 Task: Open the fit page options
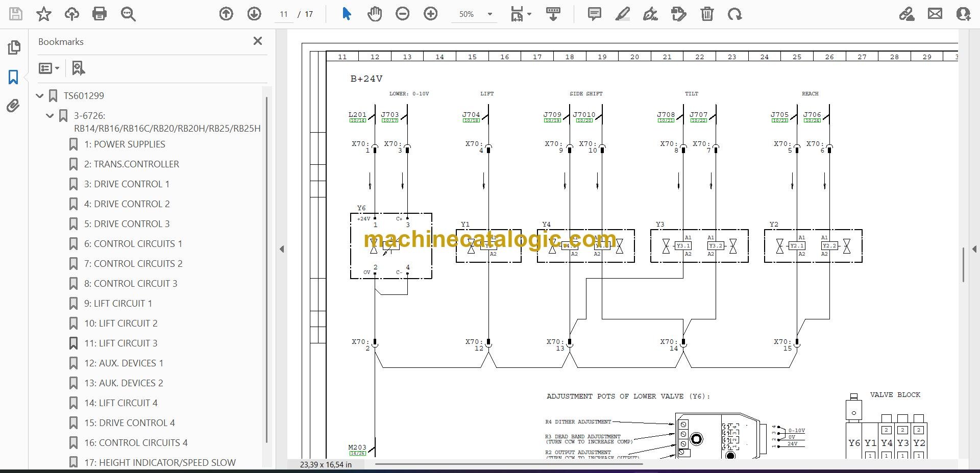tap(521, 14)
